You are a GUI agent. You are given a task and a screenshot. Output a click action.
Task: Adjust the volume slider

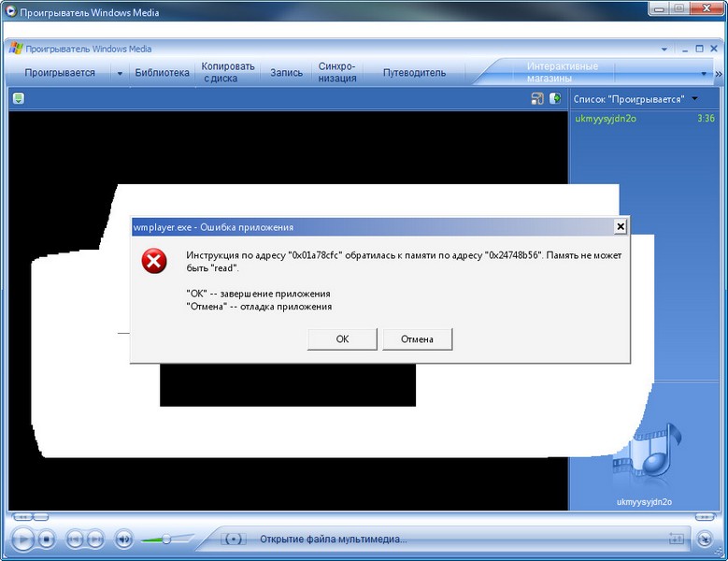166,539
